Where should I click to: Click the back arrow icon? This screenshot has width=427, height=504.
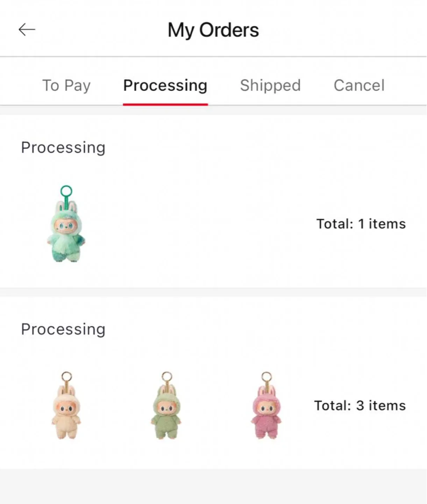pos(27,29)
